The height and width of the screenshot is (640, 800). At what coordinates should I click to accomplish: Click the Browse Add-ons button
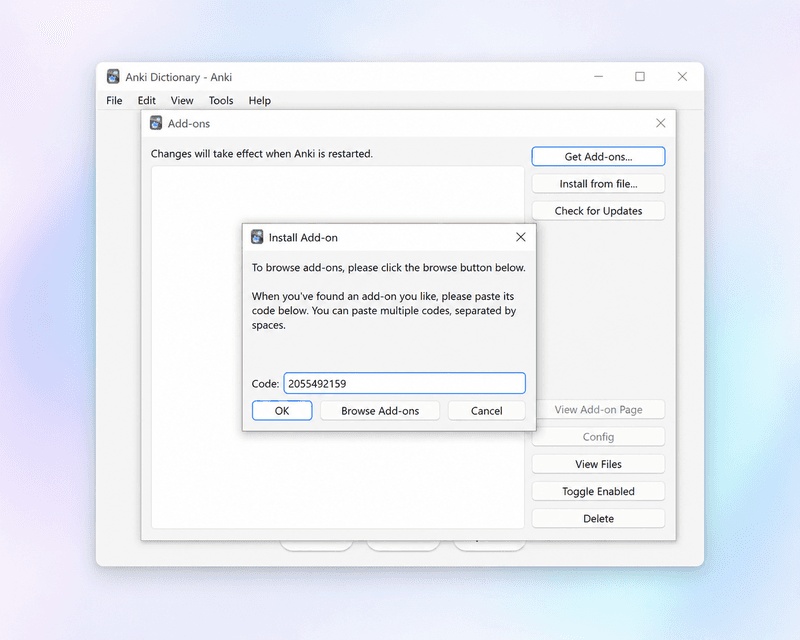[x=380, y=411]
